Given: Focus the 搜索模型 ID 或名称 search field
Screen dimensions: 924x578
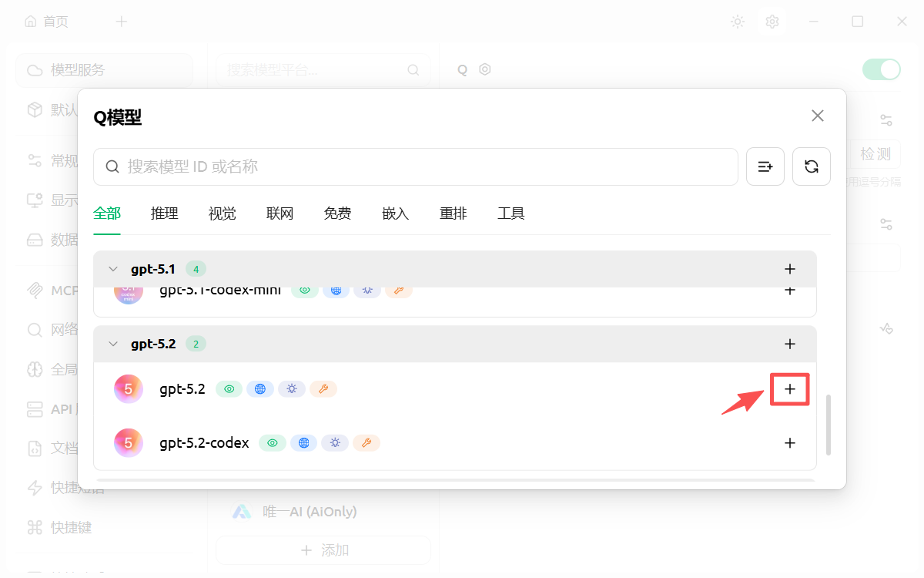Looking at the screenshot, I should point(416,166).
